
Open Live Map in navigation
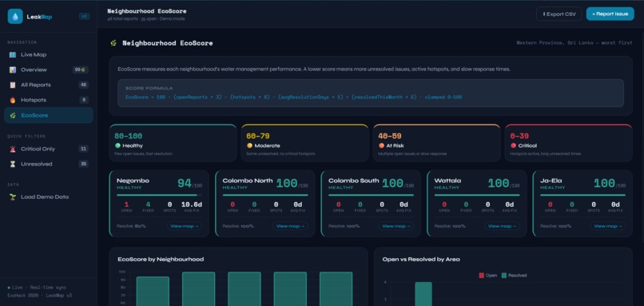49,54
